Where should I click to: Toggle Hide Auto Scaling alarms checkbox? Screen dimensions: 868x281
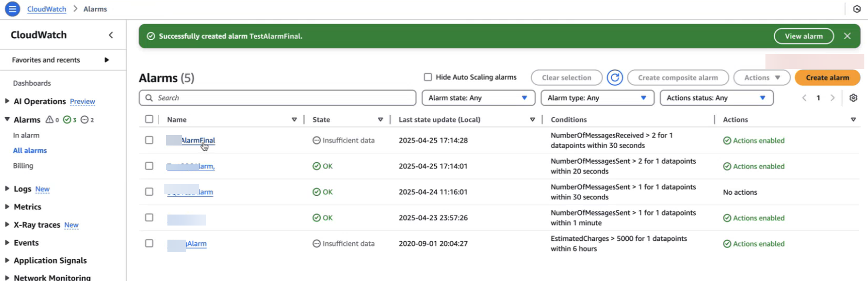point(428,77)
